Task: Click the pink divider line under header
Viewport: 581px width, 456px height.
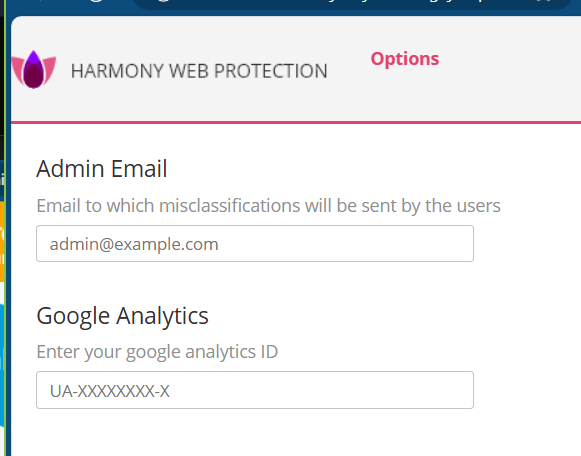Action: pos(296,122)
